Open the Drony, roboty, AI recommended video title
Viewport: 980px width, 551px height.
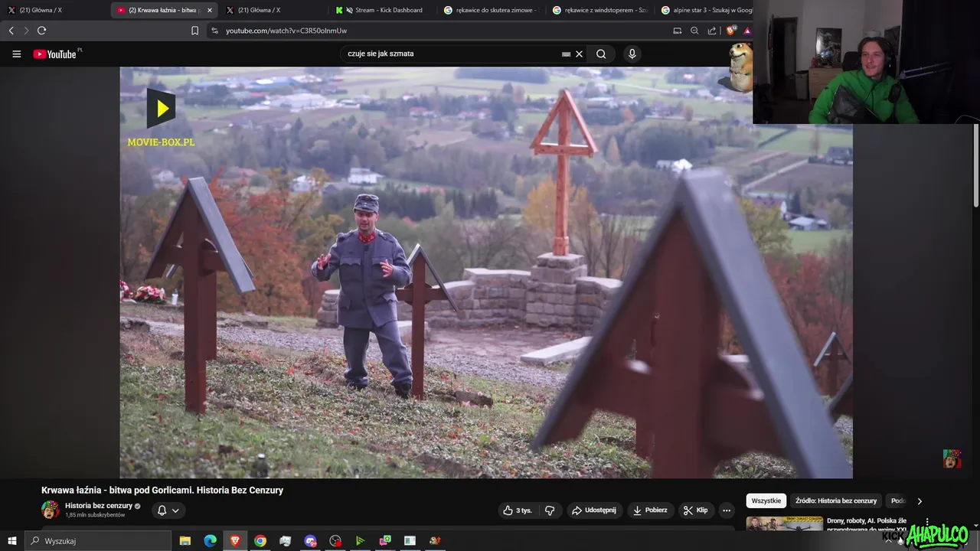click(x=867, y=525)
